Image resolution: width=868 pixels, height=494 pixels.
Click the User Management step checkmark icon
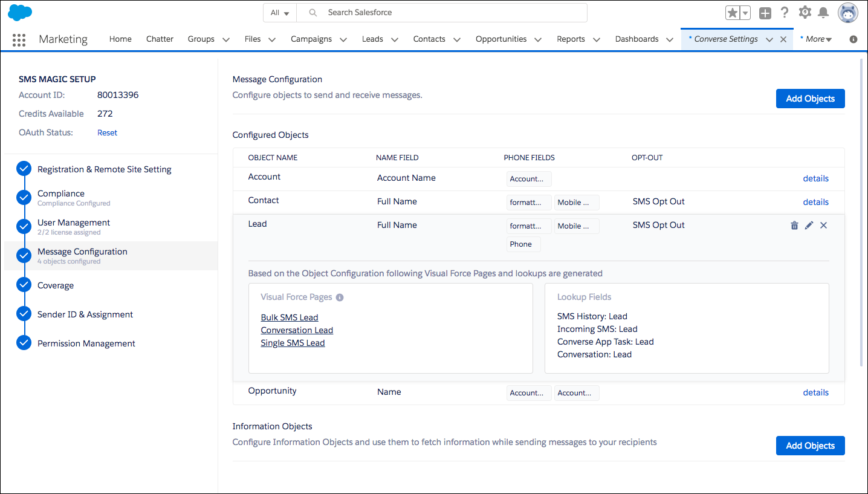coord(24,227)
